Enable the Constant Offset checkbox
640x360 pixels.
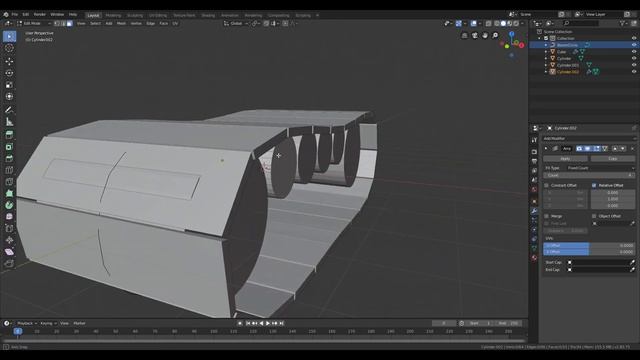(x=547, y=185)
